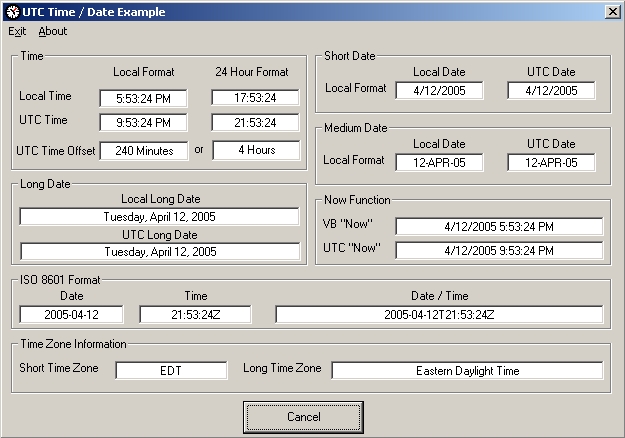Open the Exit menu

pyautogui.click(x=17, y=31)
